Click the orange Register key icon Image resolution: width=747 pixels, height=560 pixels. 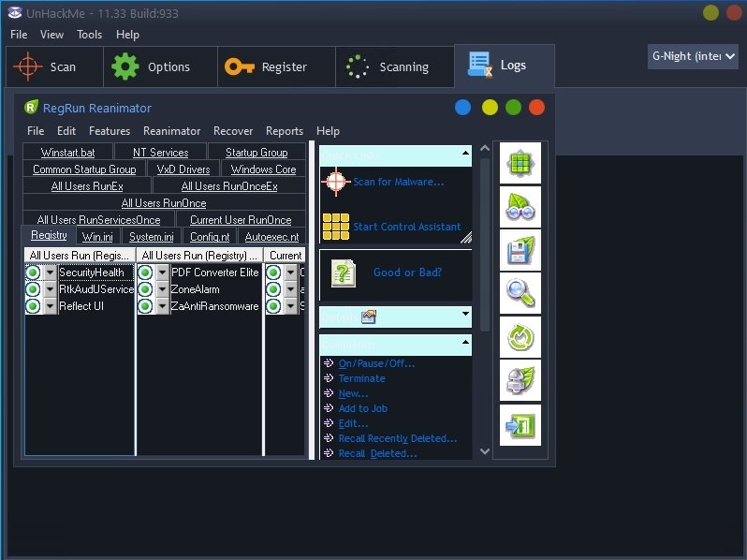tap(239, 66)
